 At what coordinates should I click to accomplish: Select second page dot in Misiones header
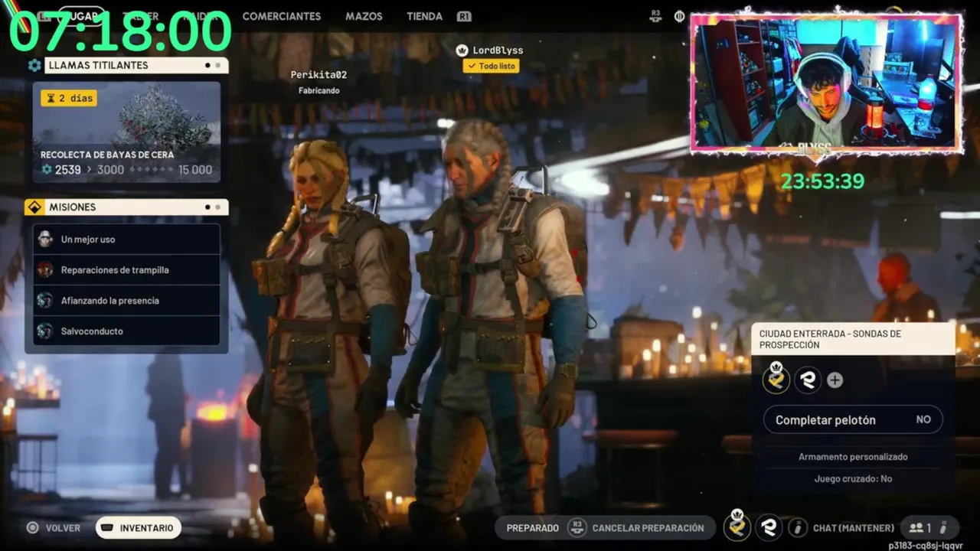coord(217,207)
